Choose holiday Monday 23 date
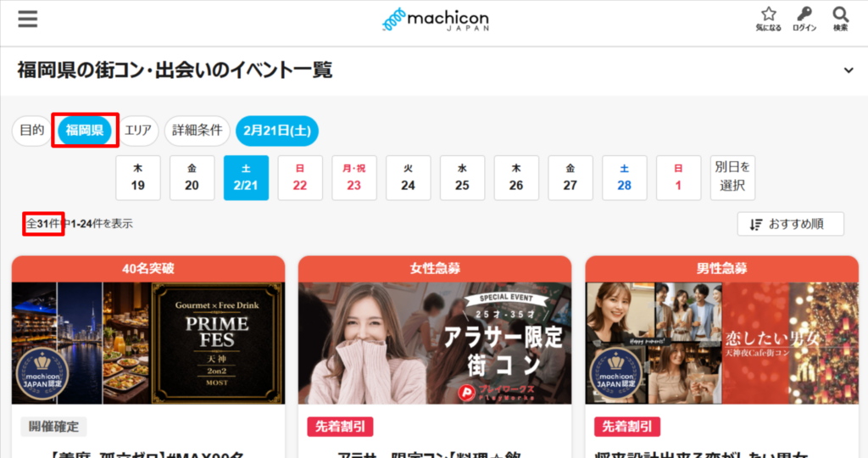 click(x=353, y=178)
